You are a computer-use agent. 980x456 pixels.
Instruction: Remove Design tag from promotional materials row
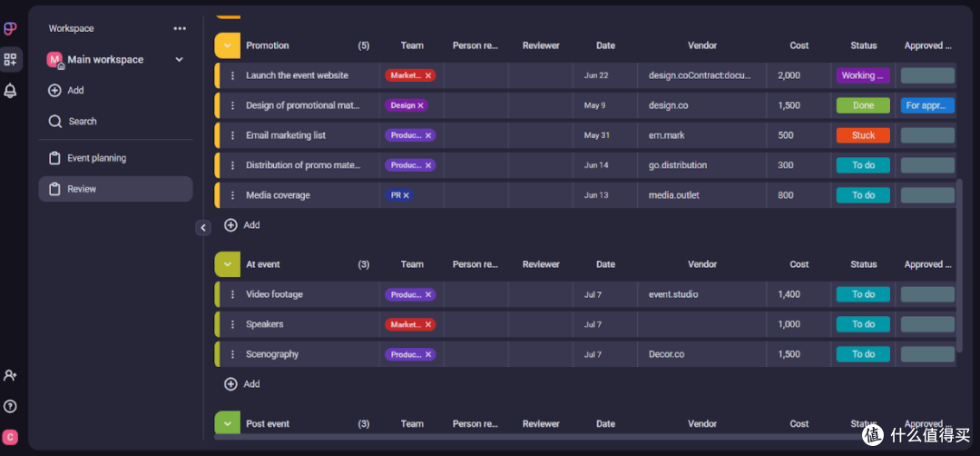[421, 105]
